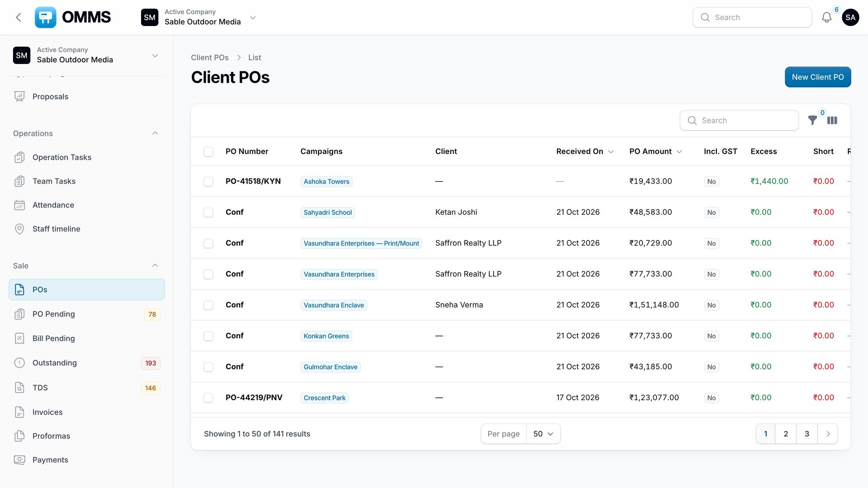The image size is (868, 488).
Task: Check the Konkan Greens row checkbox
Action: (x=208, y=336)
